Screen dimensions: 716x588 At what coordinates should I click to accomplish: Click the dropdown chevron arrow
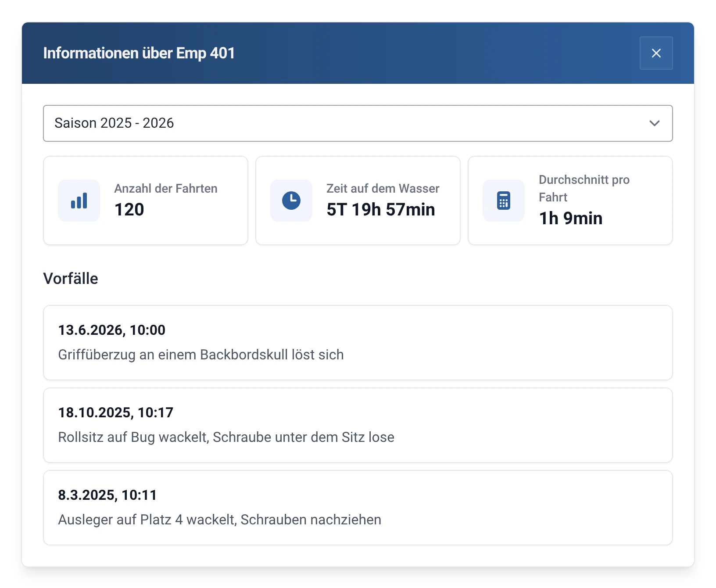pyautogui.click(x=654, y=123)
